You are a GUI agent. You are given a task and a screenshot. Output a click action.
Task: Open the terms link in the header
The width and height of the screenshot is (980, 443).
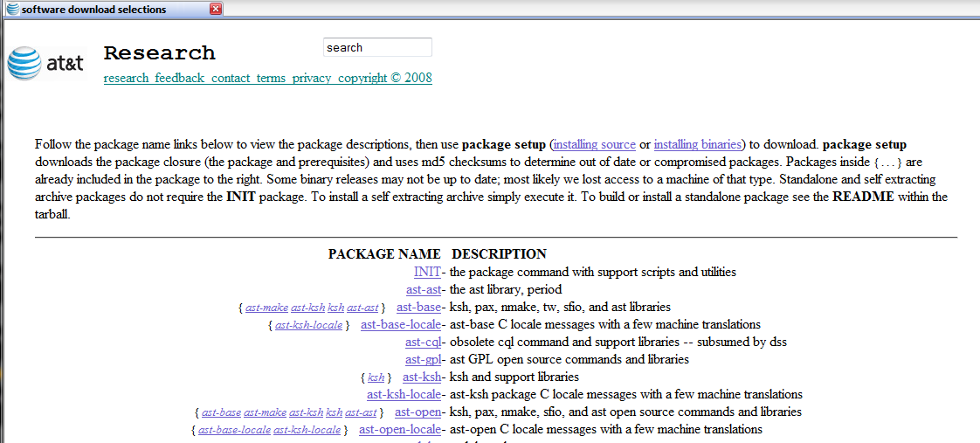pyautogui.click(x=272, y=78)
